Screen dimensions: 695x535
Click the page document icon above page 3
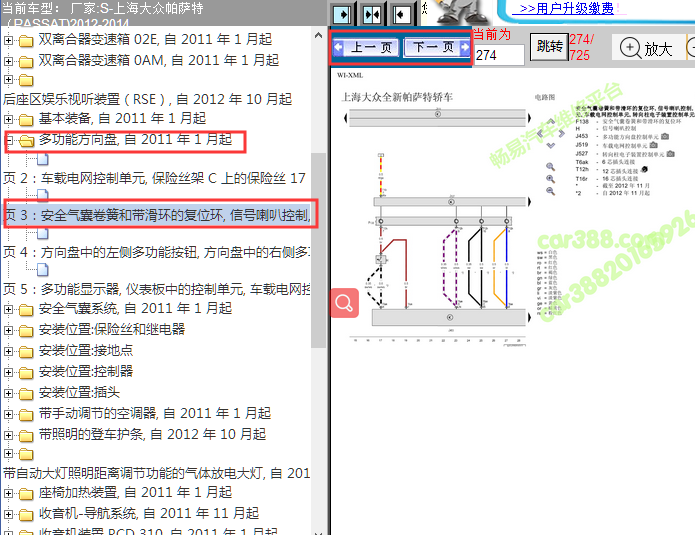43,195
